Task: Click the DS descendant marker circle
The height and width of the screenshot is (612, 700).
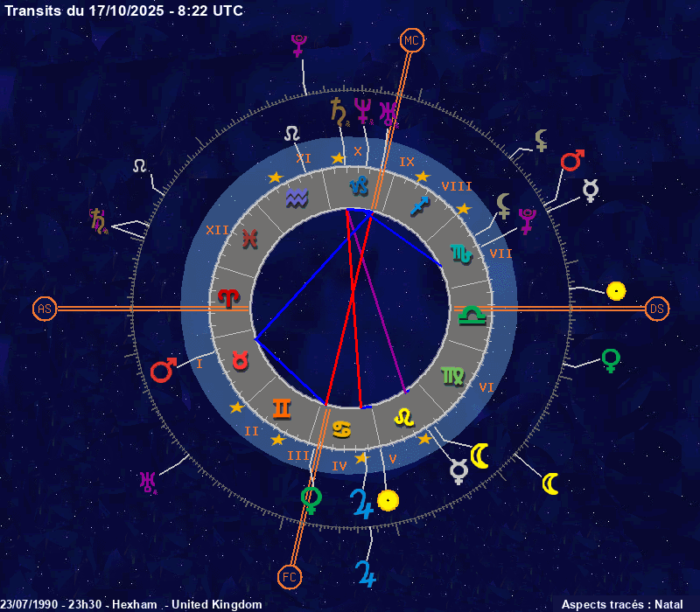Action: [x=656, y=309]
